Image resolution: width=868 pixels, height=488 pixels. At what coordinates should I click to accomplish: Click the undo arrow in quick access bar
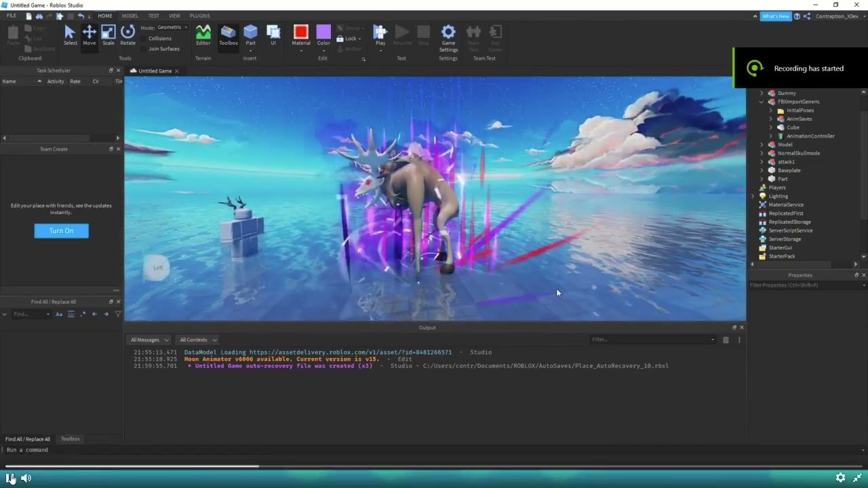(81, 16)
